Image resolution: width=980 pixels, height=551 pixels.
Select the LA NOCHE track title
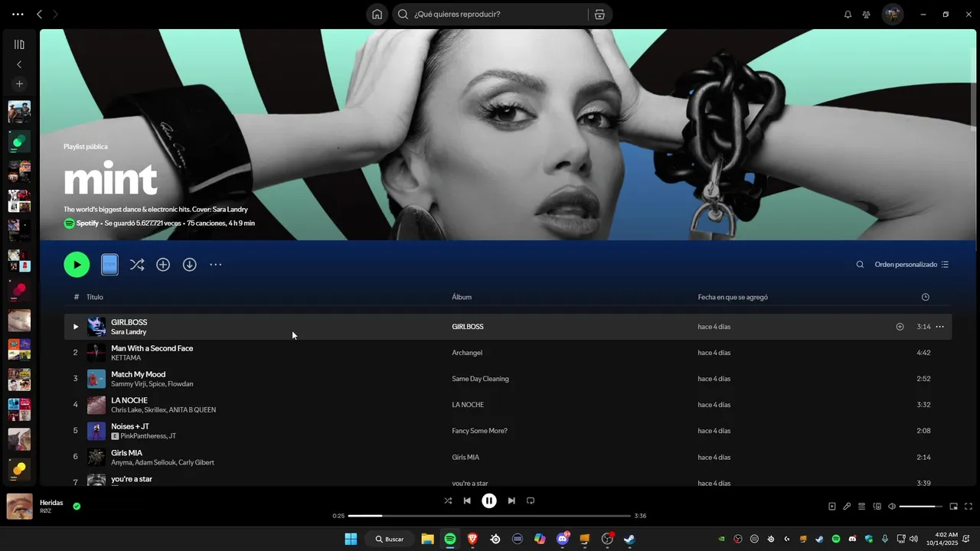(x=129, y=400)
